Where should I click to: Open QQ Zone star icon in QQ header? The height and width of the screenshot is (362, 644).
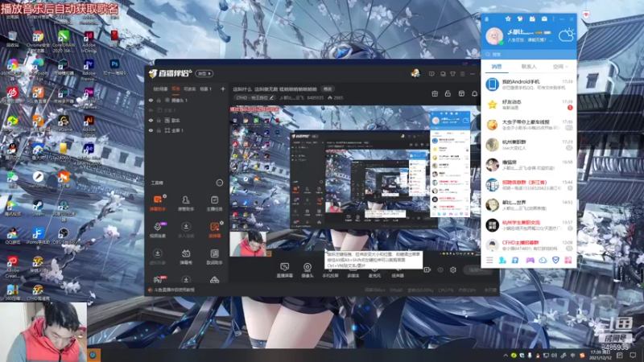[508, 19]
